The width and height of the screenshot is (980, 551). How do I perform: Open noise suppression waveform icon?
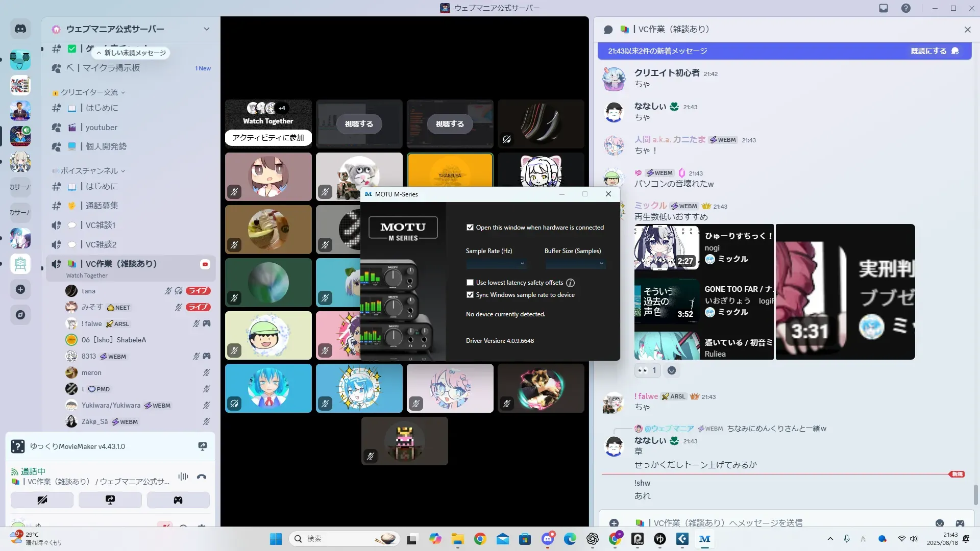pos(183,477)
